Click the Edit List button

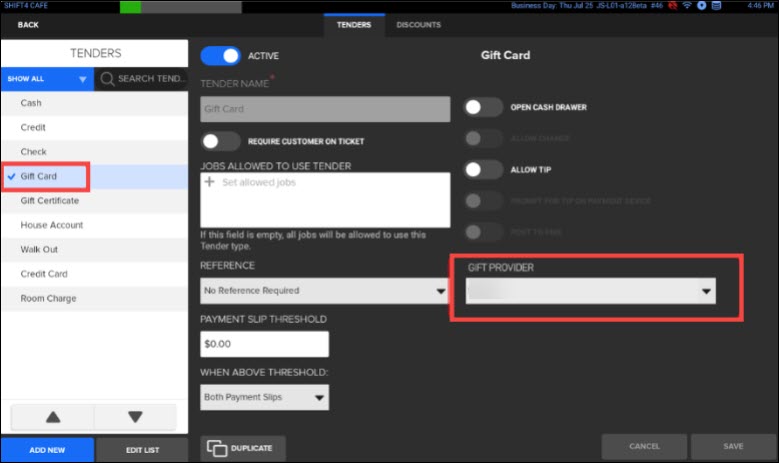click(x=142, y=450)
